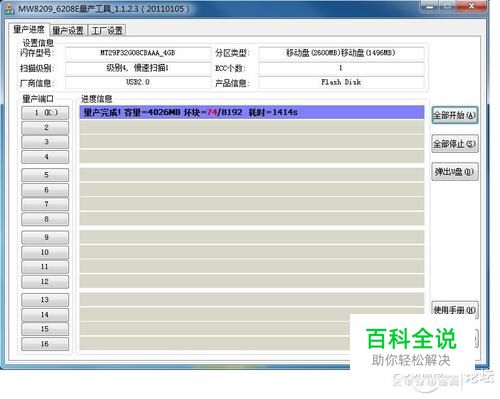The image size is (500, 399).
Task: Click the 分区类型 value field
Action: point(341,53)
